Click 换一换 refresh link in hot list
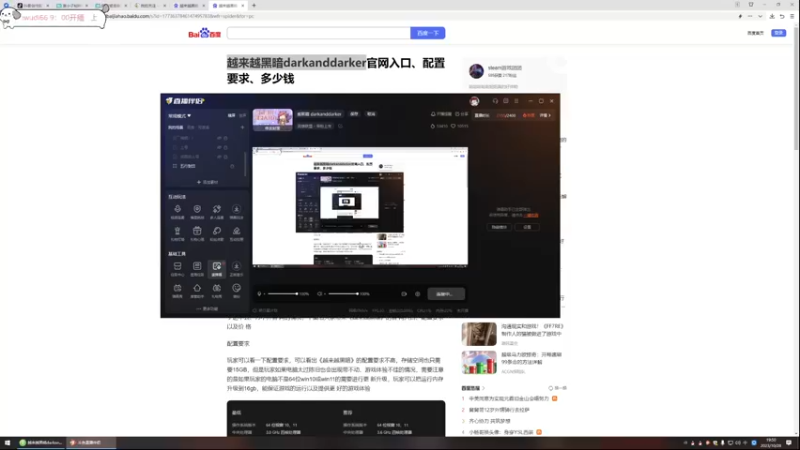Viewport: 800px width, 450px height. point(558,388)
